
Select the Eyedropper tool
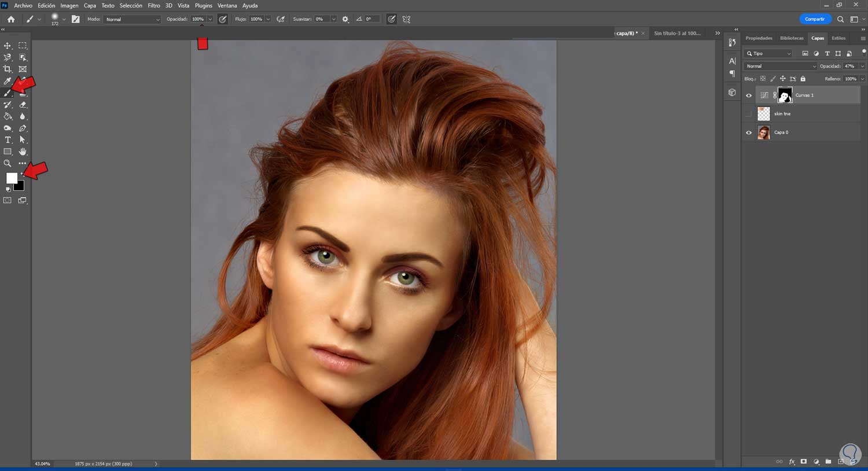point(8,81)
